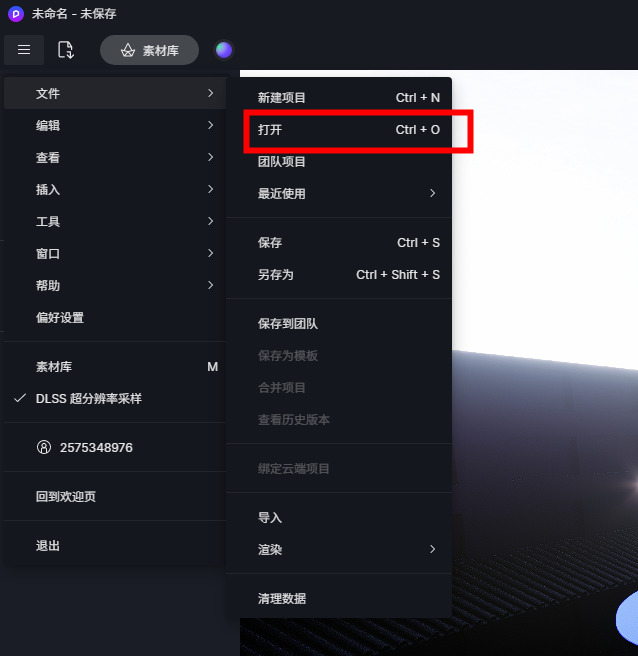This screenshot has width=638, height=656.
Task: Click 保存到团队 menu item
Action: [347, 323]
